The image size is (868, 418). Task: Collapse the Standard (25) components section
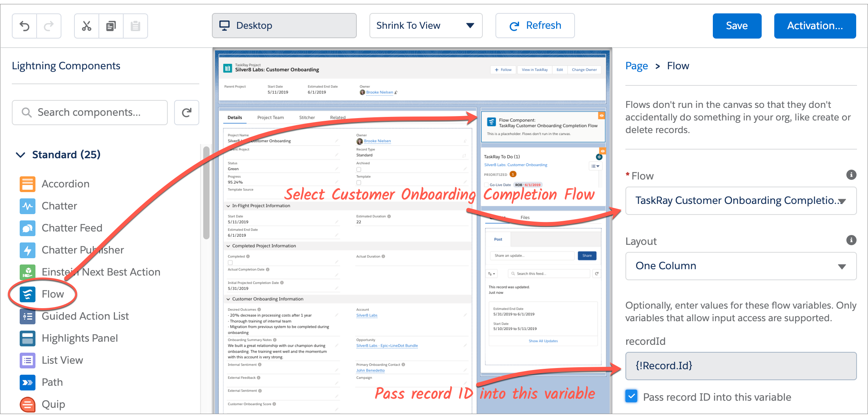tap(20, 155)
